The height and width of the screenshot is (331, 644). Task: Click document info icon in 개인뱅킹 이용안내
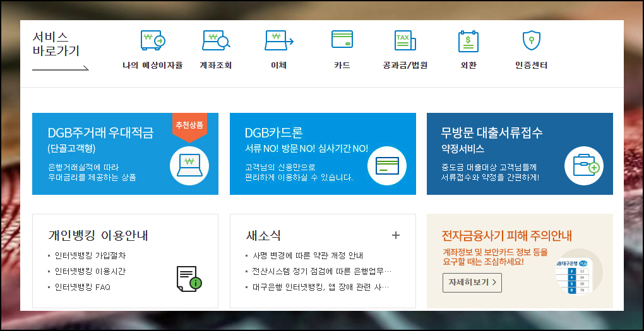189,279
